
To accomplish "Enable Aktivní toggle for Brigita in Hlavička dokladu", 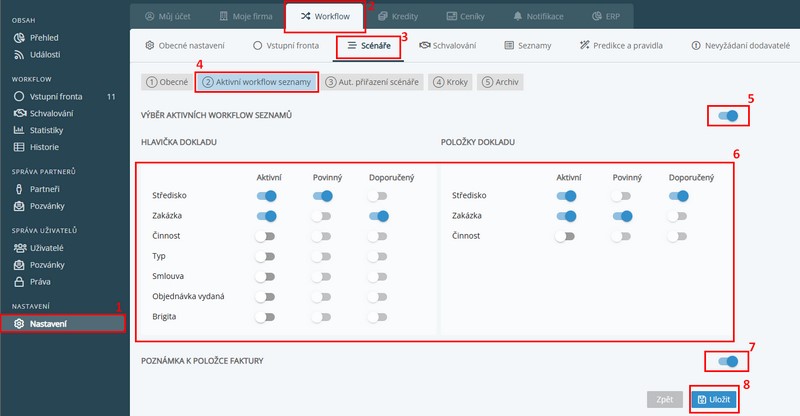I will tap(265, 317).
